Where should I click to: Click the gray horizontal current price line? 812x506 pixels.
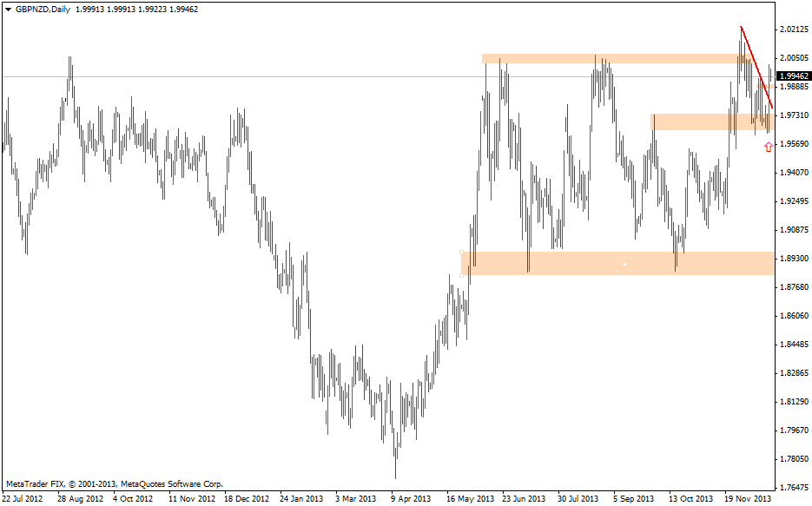tap(261, 76)
